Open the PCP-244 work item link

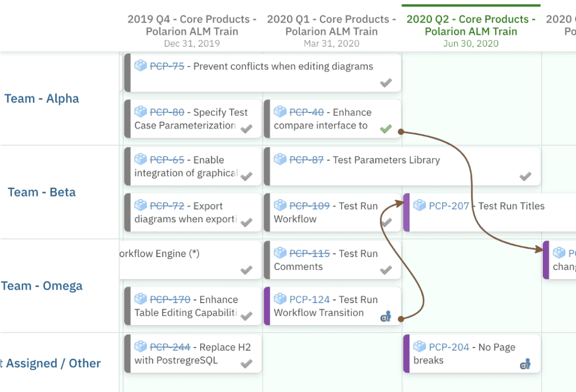click(x=170, y=347)
